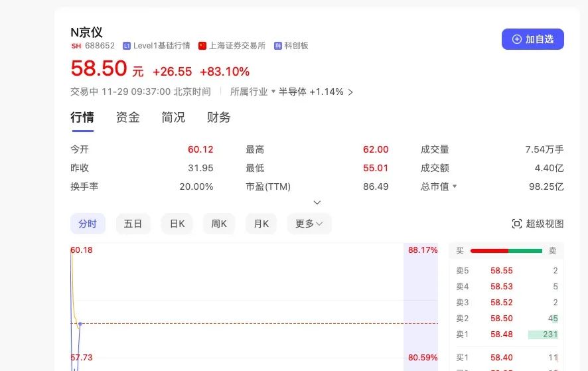588x371 pixels.
Task: Open the 总市值 dropdown arrow
Action: pyautogui.click(x=455, y=186)
